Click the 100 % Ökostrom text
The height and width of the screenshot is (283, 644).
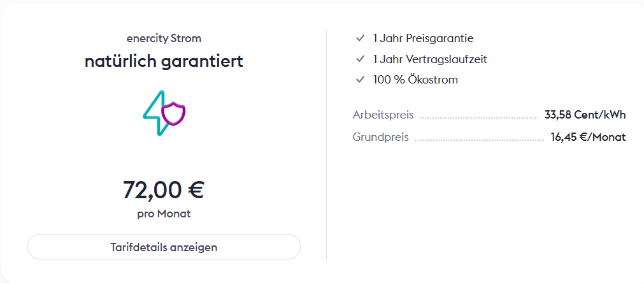[x=415, y=80]
